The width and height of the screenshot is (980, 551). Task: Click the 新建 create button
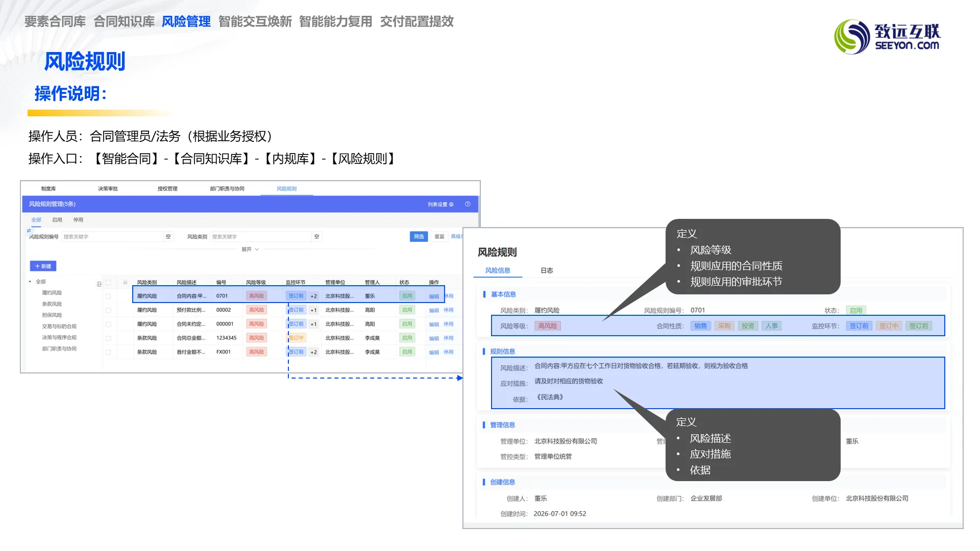click(43, 266)
